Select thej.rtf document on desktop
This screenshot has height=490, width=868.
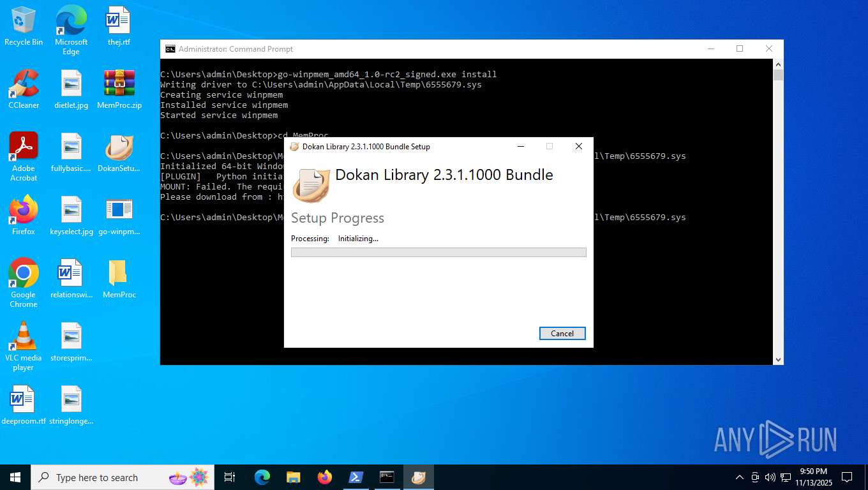119,26
